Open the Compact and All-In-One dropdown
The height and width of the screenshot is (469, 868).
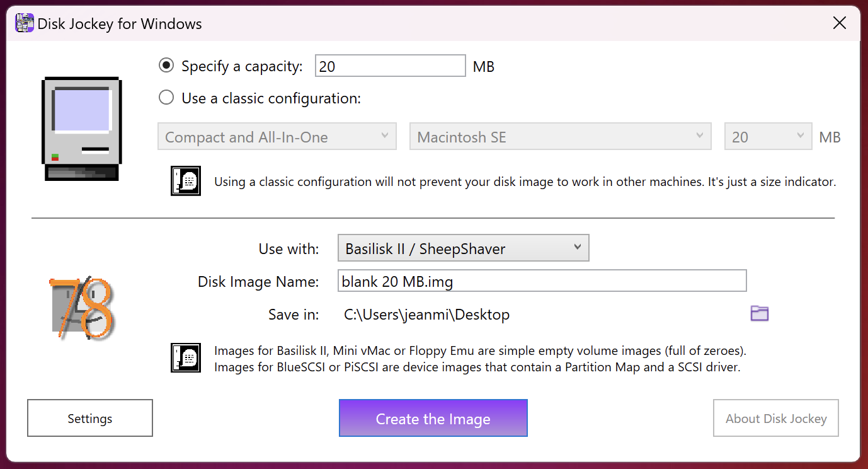click(277, 136)
